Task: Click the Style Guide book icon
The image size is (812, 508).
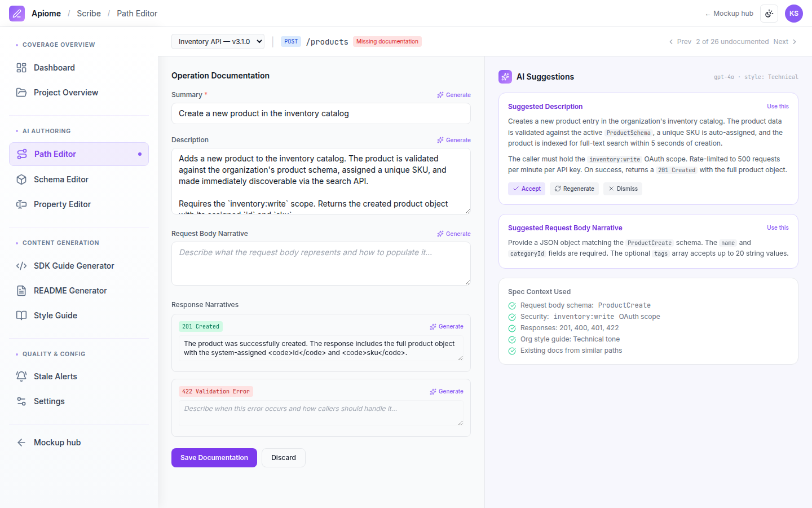Action: [21, 316]
